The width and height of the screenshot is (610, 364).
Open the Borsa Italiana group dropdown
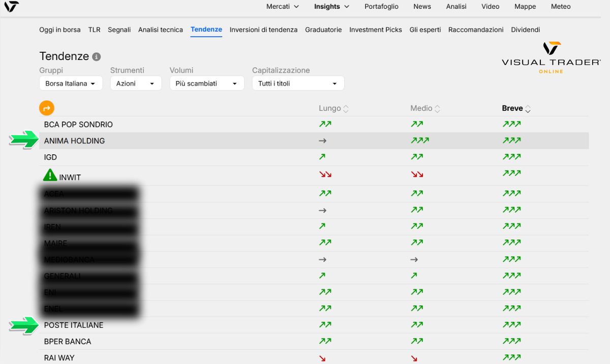[x=71, y=83]
